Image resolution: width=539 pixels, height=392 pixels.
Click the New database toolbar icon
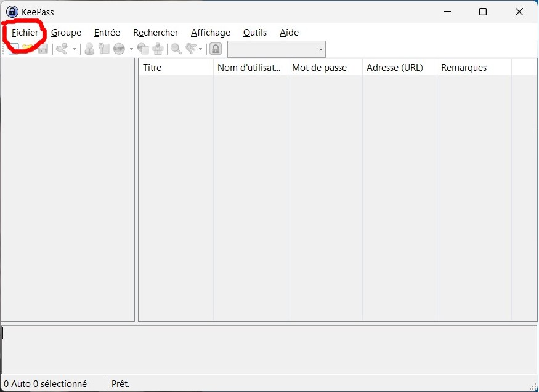[14, 49]
